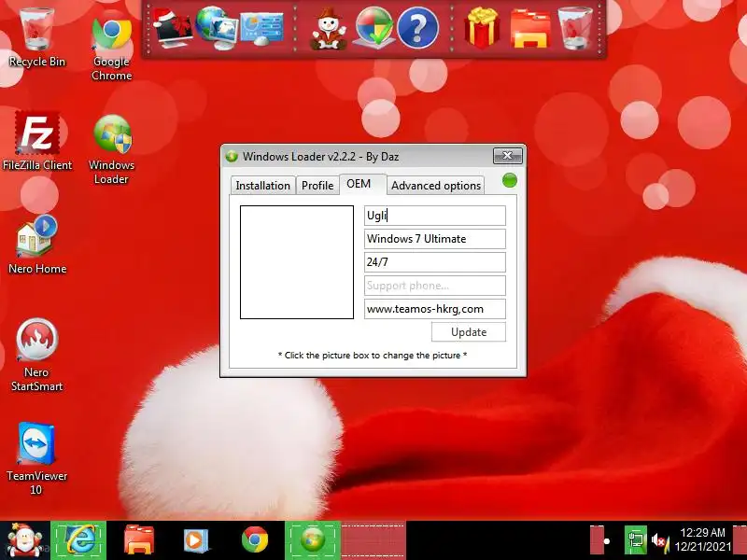Launch Nero StartSmart from desktop
Image resolution: width=747 pixels, height=560 pixels.
(x=36, y=355)
